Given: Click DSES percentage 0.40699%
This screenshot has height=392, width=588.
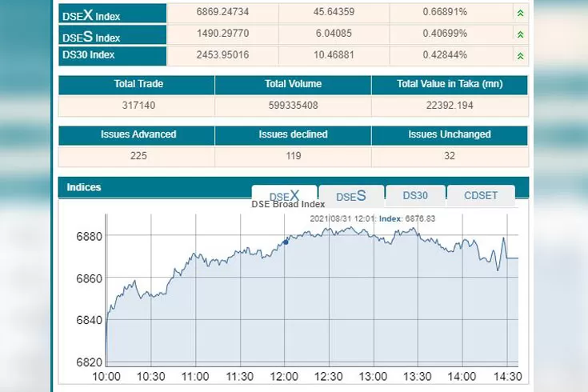Looking at the screenshot, I should tap(445, 34).
